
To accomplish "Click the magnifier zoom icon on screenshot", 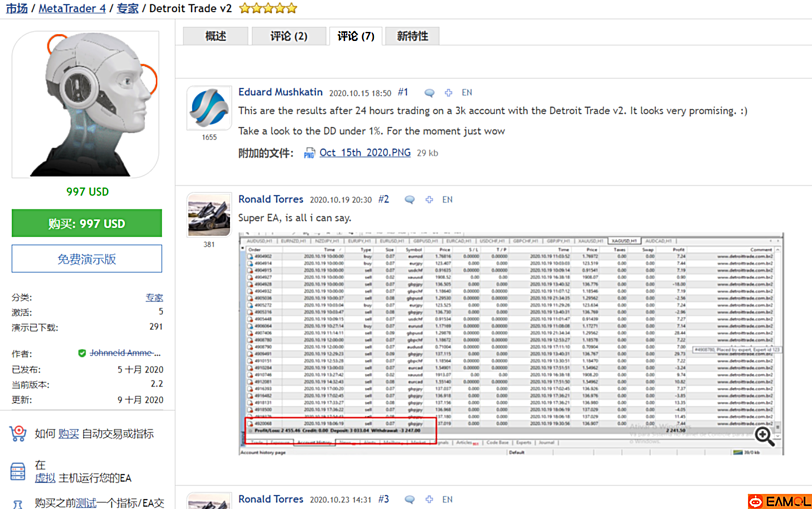I will coord(764,436).
